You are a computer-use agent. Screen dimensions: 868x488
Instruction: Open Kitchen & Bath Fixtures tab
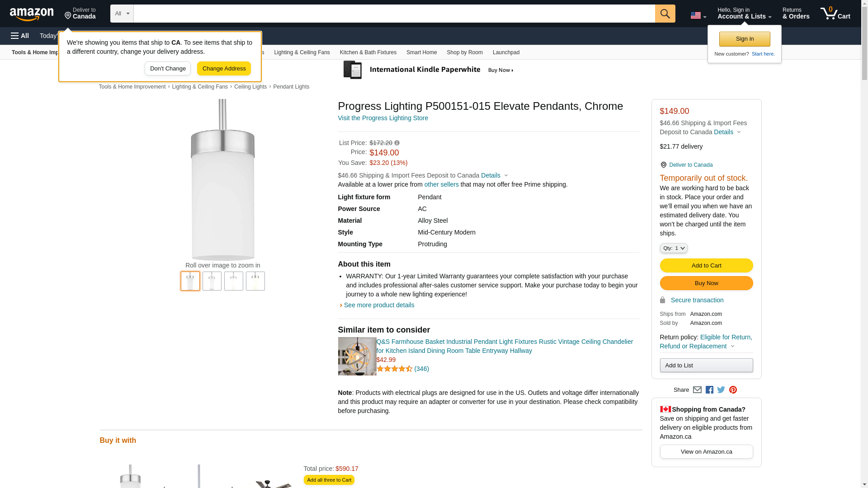point(368,52)
